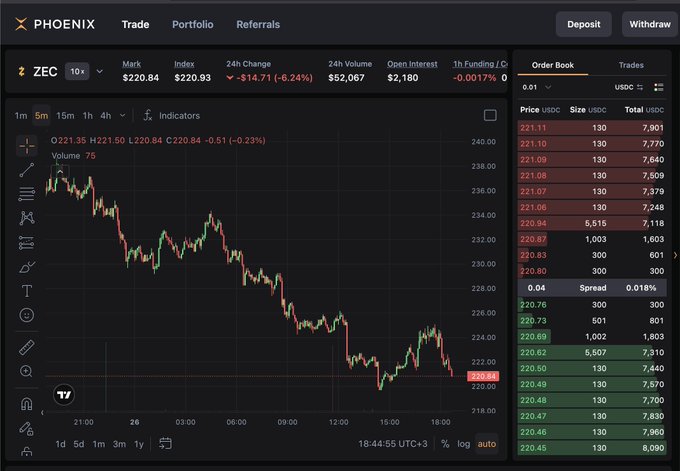
Task: Open the Indicators menu
Action: pyautogui.click(x=172, y=115)
